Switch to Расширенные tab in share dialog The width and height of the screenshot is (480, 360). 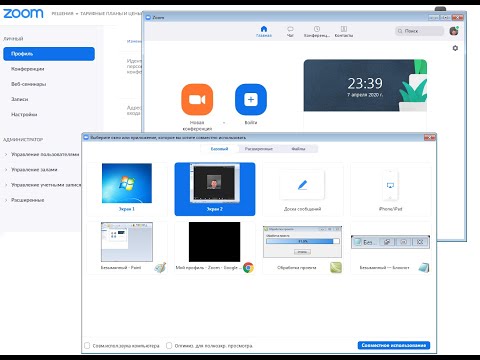pos(259,149)
